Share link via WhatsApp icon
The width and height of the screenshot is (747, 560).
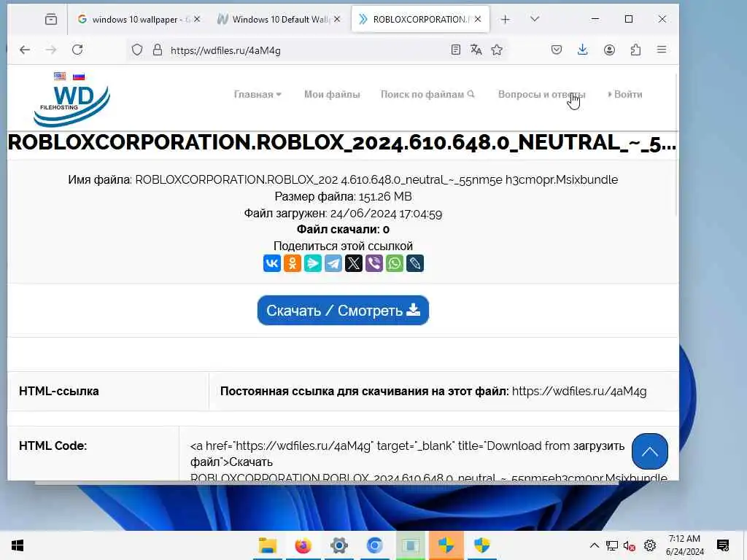coord(395,263)
